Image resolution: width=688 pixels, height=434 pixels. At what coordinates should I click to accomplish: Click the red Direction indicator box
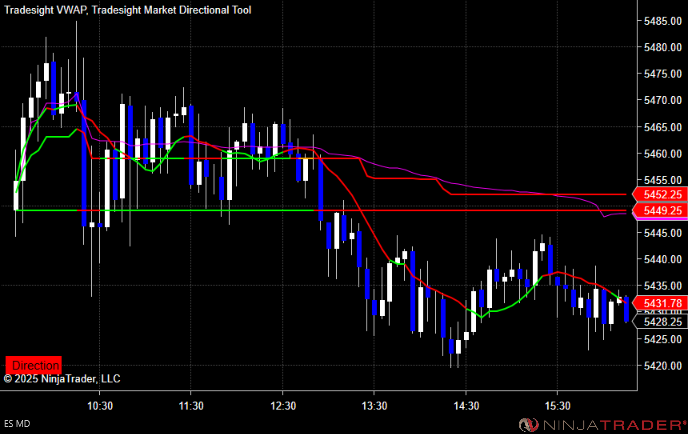[33, 365]
